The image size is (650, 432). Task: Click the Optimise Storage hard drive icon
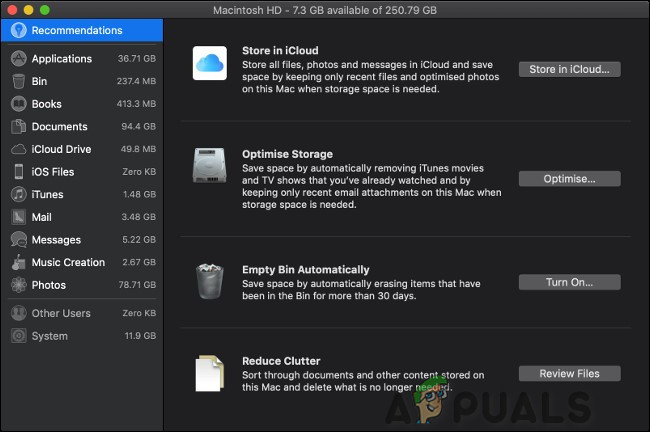pos(209,167)
